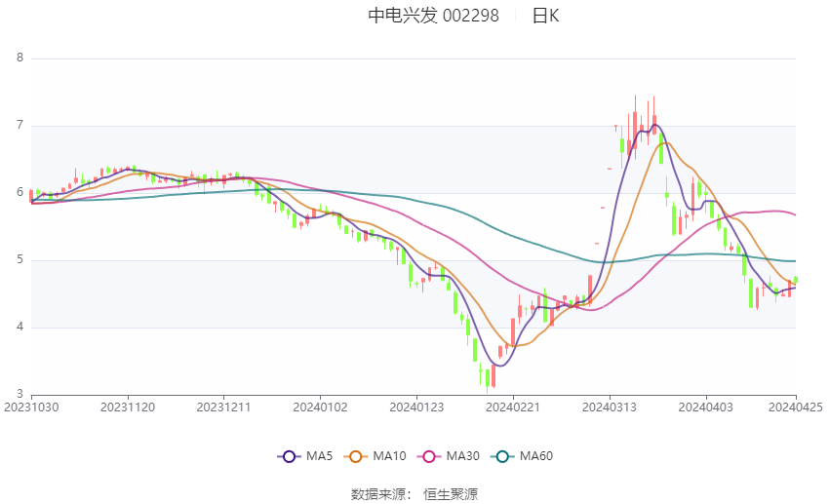Image resolution: width=829 pixels, height=504 pixels.
Task: Click the x-axis date label 20231211
Action: pos(223,407)
